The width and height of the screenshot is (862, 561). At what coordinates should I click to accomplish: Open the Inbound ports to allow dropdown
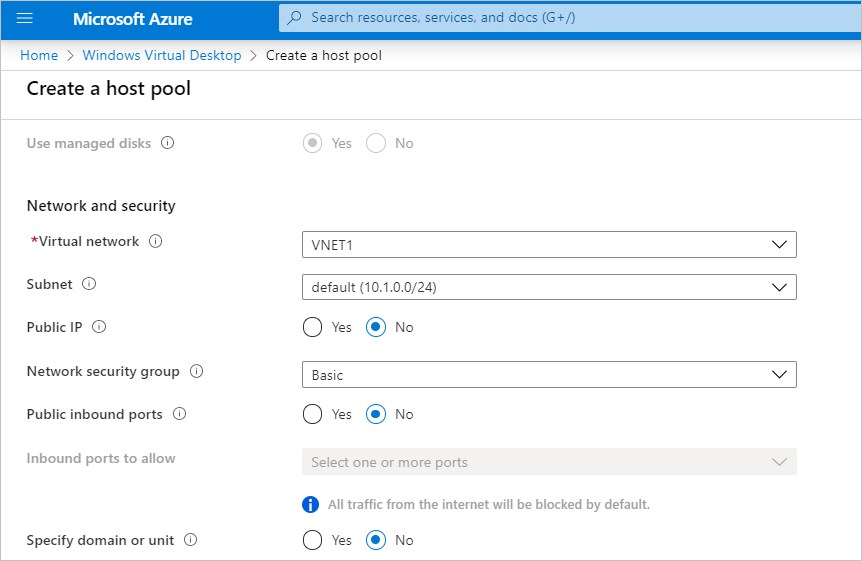549,461
